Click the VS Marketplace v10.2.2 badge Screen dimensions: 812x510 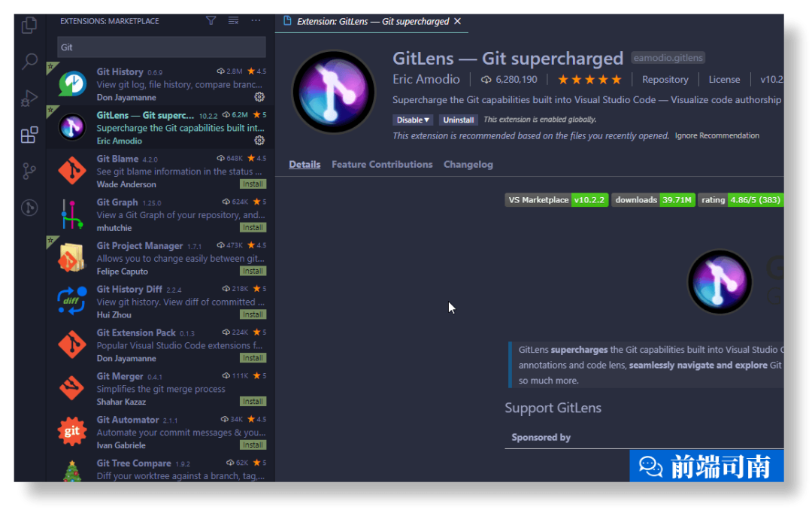coord(556,200)
